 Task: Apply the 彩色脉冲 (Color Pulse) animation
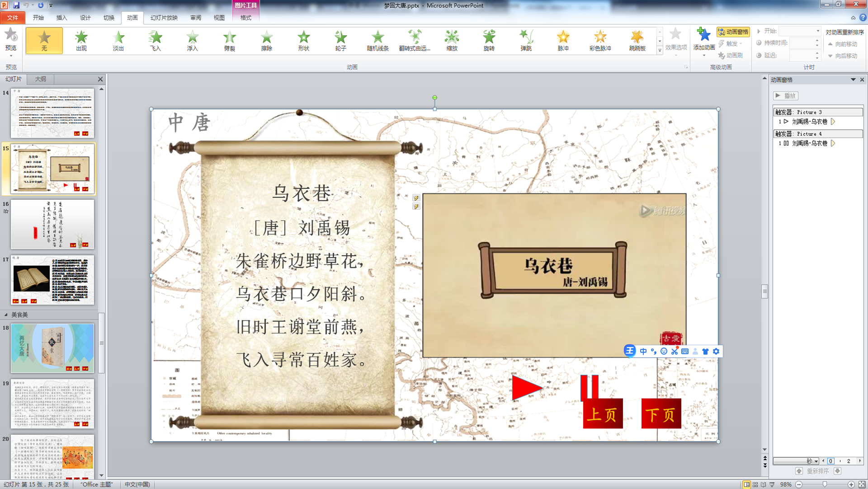tap(600, 41)
